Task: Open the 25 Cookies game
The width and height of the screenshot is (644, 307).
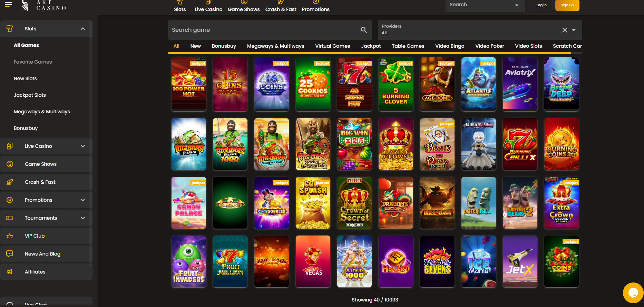Action: [313, 84]
